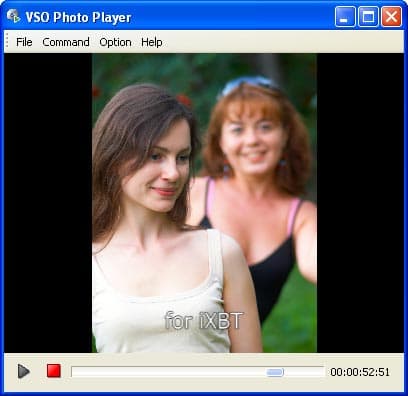
Task: Minimize the VSO Photo Player window
Action: [345, 17]
